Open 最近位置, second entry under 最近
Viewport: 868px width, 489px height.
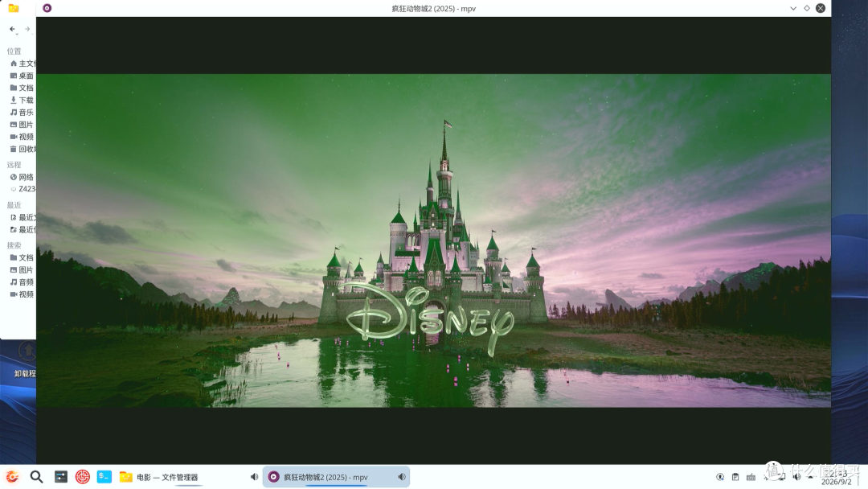coord(23,230)
